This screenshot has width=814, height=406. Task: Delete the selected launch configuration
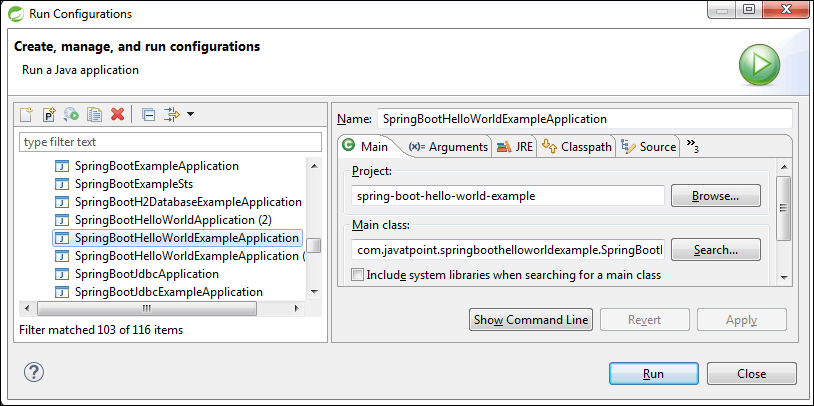[x=117, y=115]
